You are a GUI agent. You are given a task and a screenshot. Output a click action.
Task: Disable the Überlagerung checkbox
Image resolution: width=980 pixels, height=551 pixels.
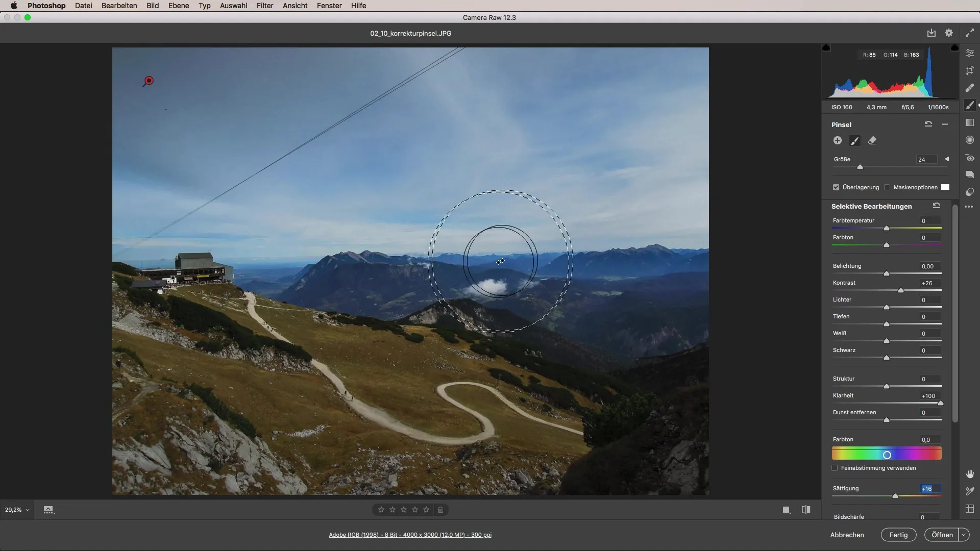click(x=836, y=187)
